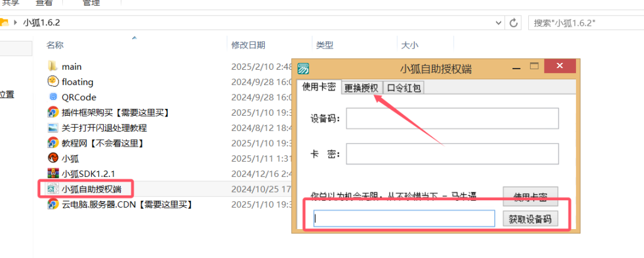Select file name 云电脑.服务器.CDN【需要这里买】

pos(127,204)
